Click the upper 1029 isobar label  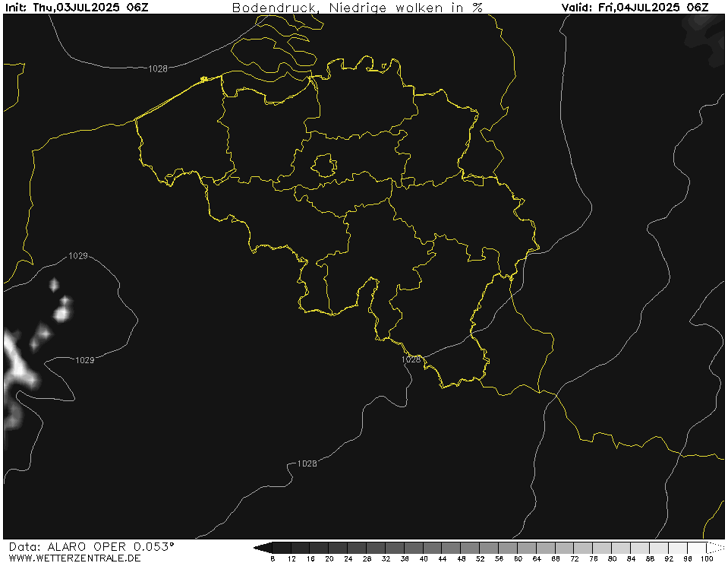point(78,255)
